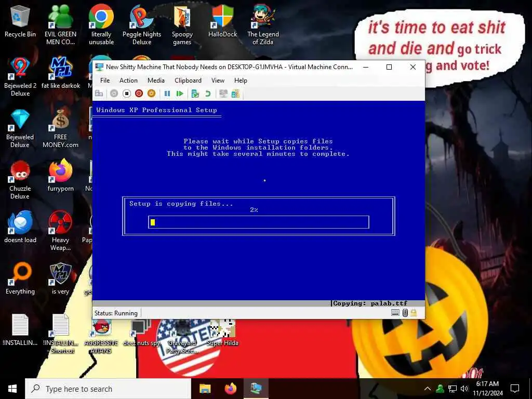Screen dimensions: 532x399
Task: Select the 'is very' shield shortcut
Action: (60, 278)
